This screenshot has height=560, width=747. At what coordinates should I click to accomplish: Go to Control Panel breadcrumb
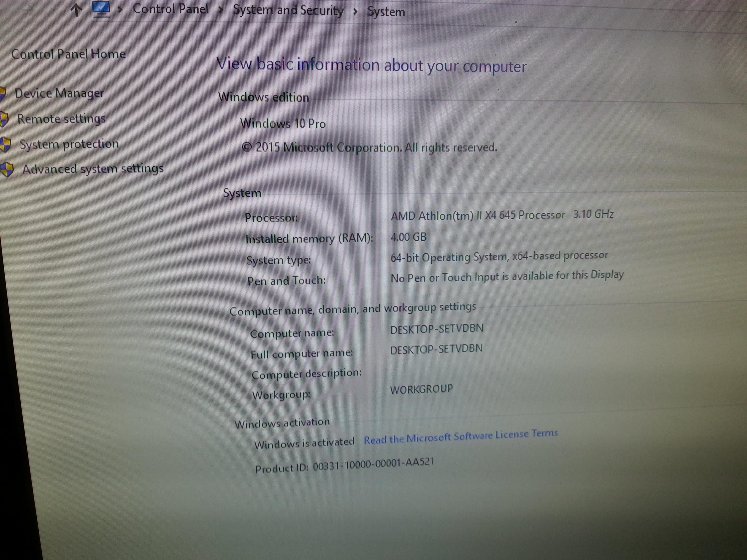point(171,9)
